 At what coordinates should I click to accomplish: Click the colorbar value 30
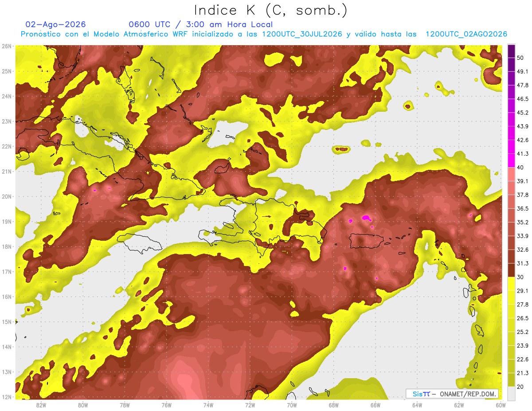pos(520,277)
